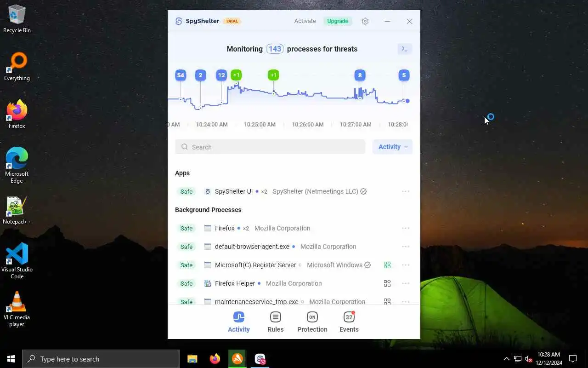Open more options for Firefox row
This screenshot has width=588, height=368.
click(x=406, y=228)
